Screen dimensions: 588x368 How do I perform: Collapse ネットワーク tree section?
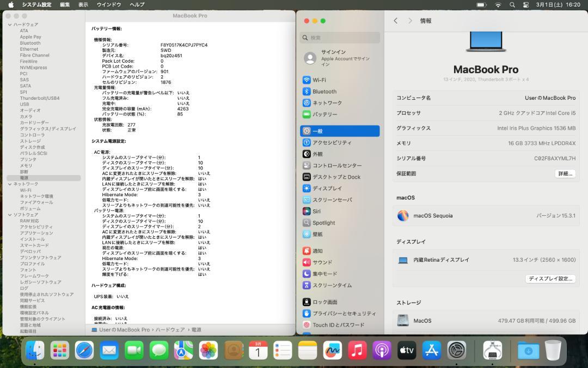point(10,184)
